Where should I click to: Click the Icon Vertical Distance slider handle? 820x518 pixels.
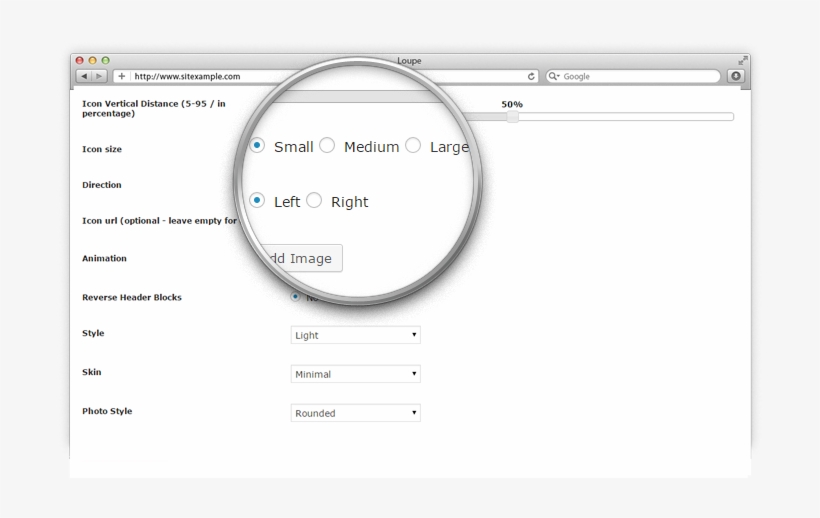[x=512, y=117]
